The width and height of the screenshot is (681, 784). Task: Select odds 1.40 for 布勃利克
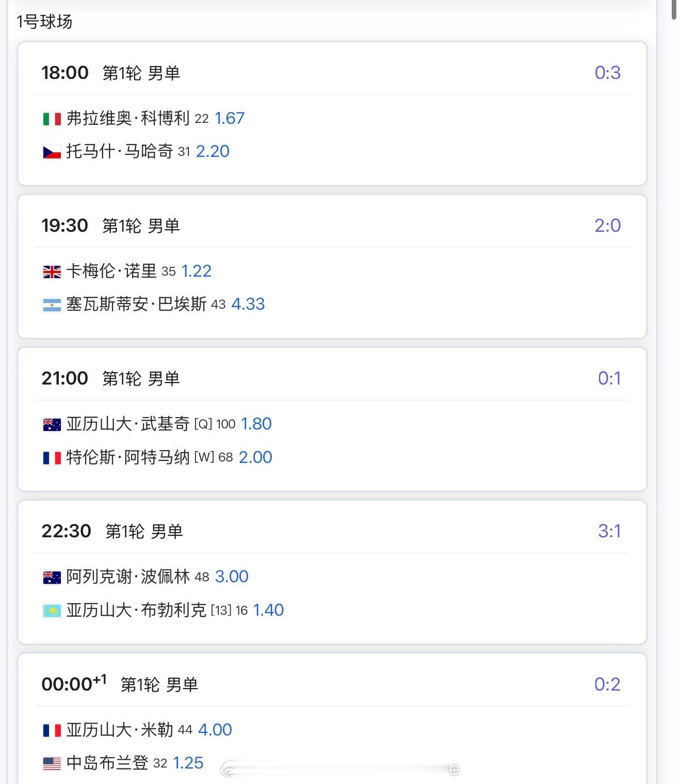point(268,610)
